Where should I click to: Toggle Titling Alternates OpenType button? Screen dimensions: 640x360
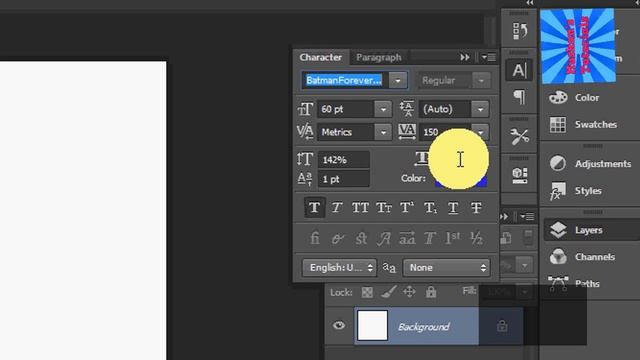pos(430,238)
